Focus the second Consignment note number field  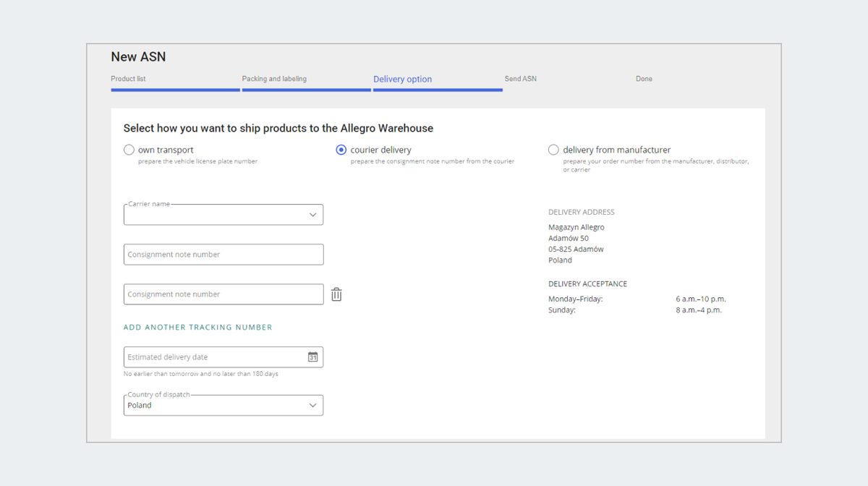[x=224, y=294]
